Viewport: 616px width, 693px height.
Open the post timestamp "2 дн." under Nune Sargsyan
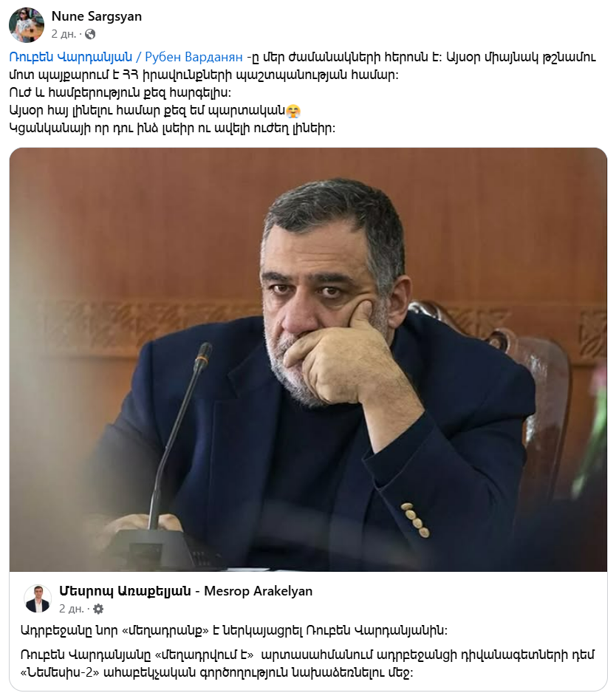64,34
